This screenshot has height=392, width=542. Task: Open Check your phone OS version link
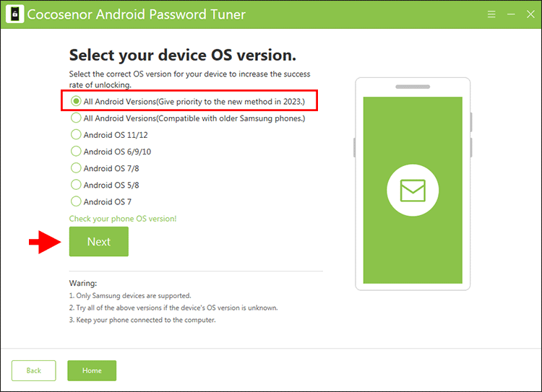[x=123, y=219]
